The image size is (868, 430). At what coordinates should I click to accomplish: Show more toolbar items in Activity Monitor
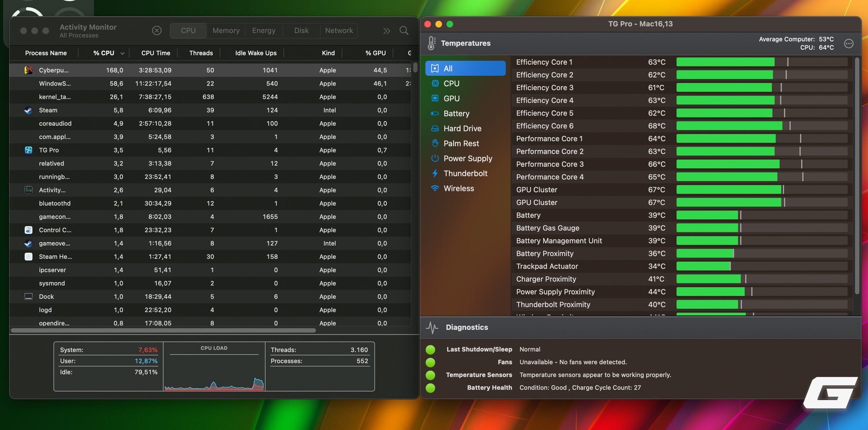point(387,31)
